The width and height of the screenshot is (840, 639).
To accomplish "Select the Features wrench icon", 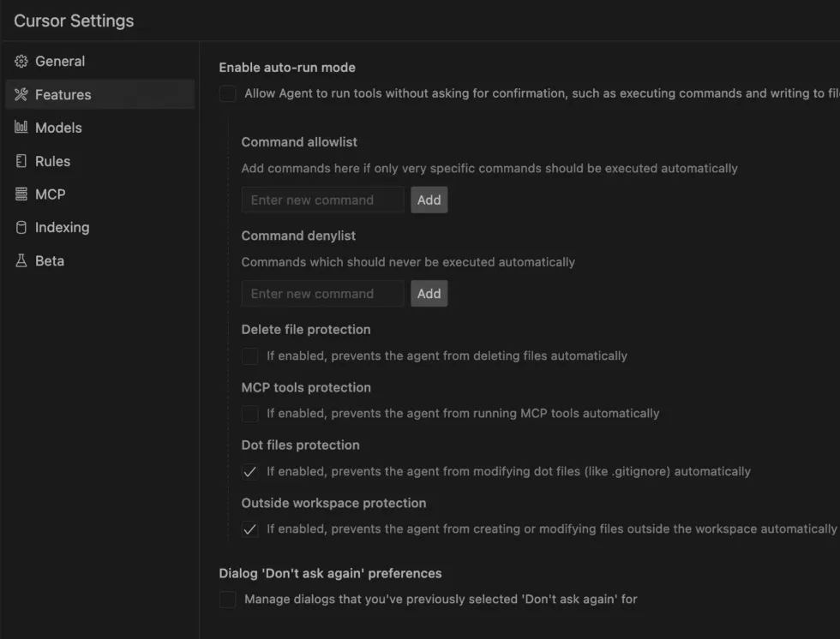I will (x=21, y=94).
